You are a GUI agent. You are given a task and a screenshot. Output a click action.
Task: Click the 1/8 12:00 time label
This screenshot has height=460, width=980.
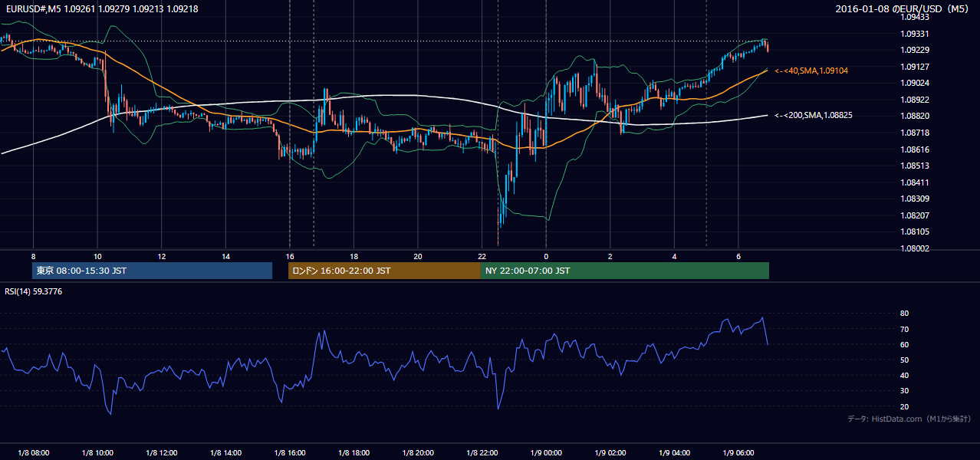pyautogui.click(x=161, y=453)
